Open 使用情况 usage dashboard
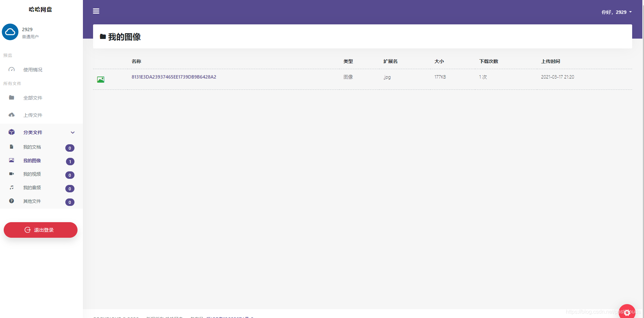The image size is (644, 318). point(33,70)
